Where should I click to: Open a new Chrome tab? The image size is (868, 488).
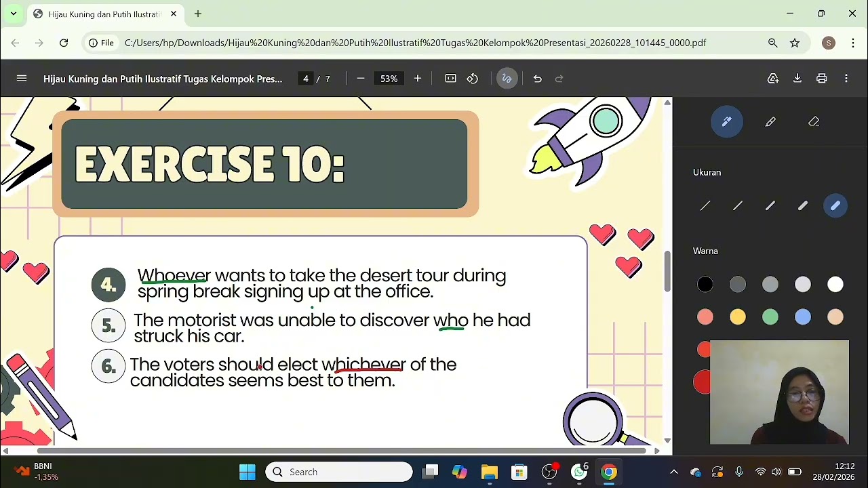pos(198,14)
